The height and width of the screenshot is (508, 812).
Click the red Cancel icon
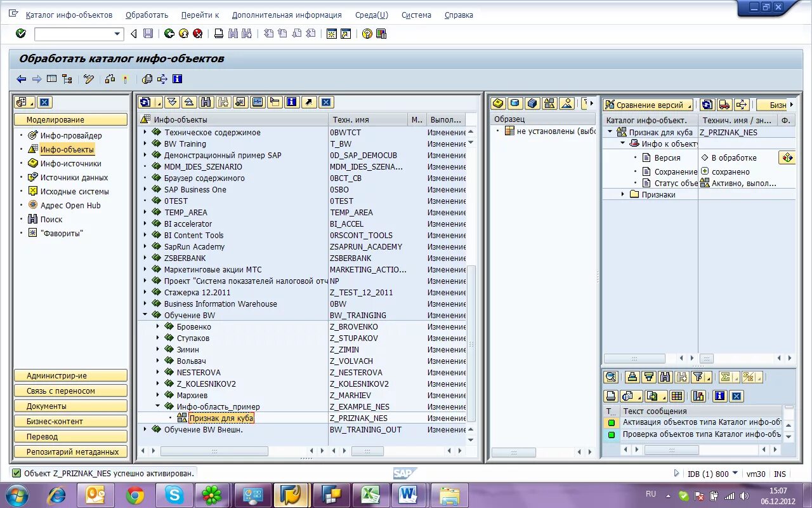[198, 34]
